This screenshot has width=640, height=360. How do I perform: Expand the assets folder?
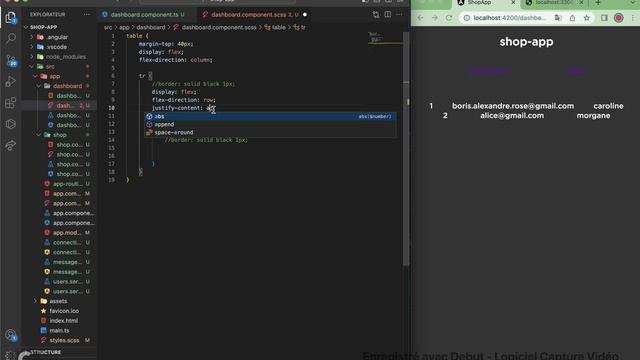coord(35,301)
